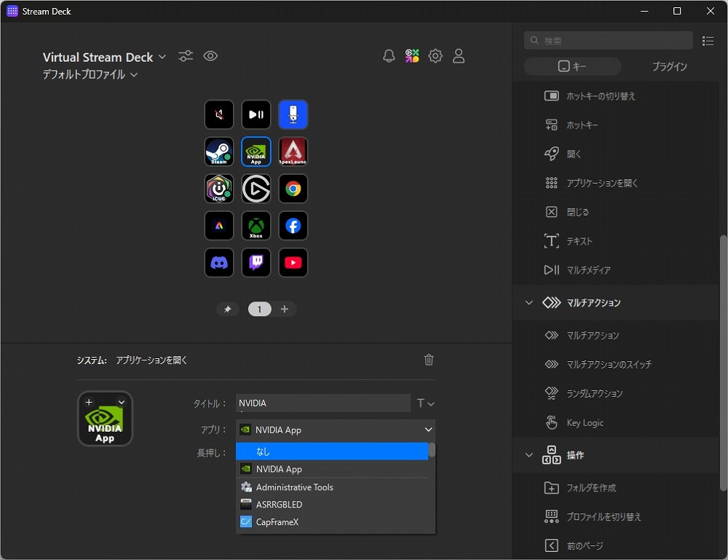Open key icon state chevron
Screen dimensions: 728x560
122,402
